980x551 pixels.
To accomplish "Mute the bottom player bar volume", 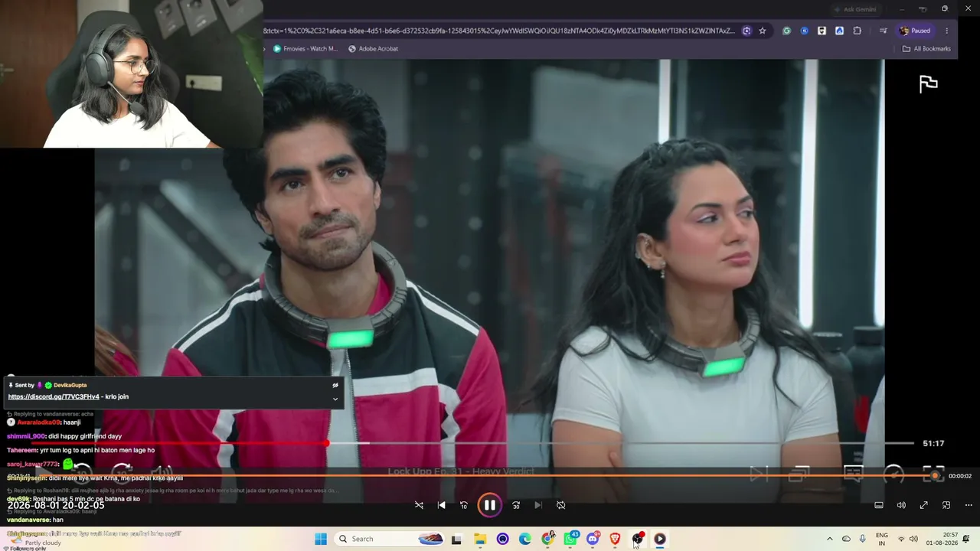I will point(901,505).
